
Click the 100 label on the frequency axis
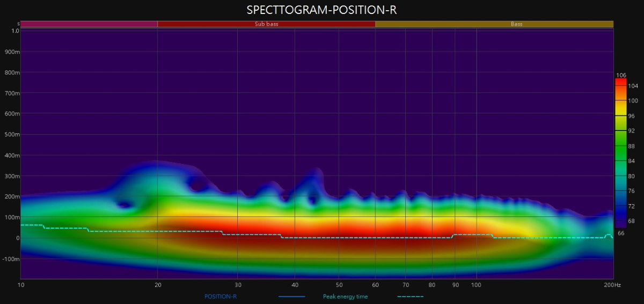476,284
